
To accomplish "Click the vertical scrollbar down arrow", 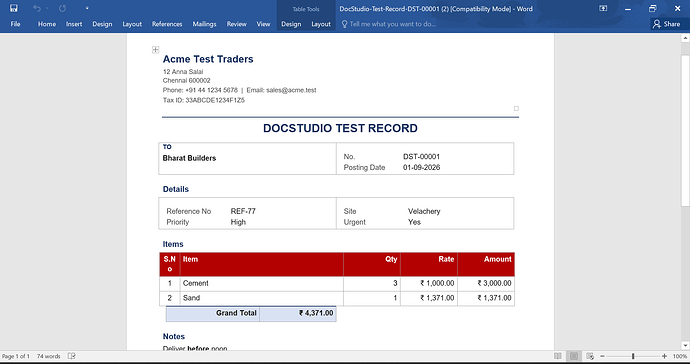I will [685, 346].
